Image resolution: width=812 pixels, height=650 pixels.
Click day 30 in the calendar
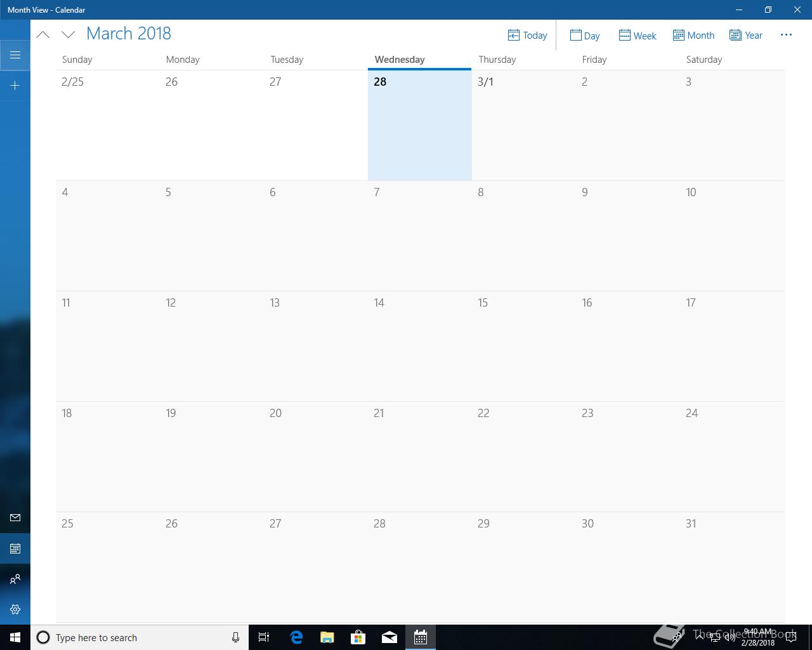tap(627, 567)
